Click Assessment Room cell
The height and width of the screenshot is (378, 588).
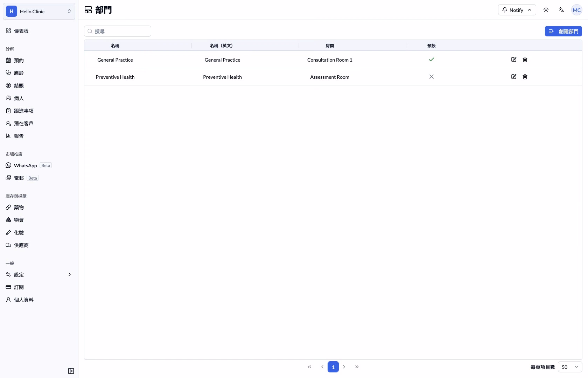pyautogui.click(x=330, y=77)
